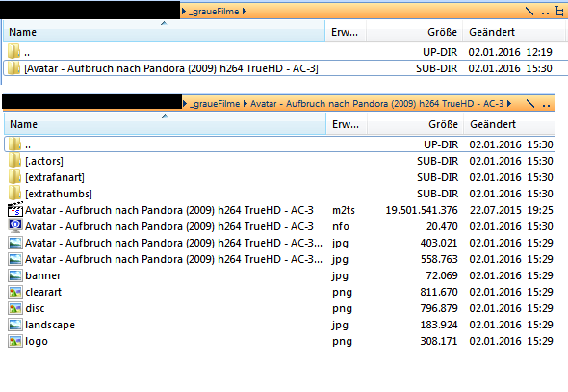Click the UP-DIR label in the lower panel
Image resolution: width=568 pixels, height=392 pixels.
(441, 144)
